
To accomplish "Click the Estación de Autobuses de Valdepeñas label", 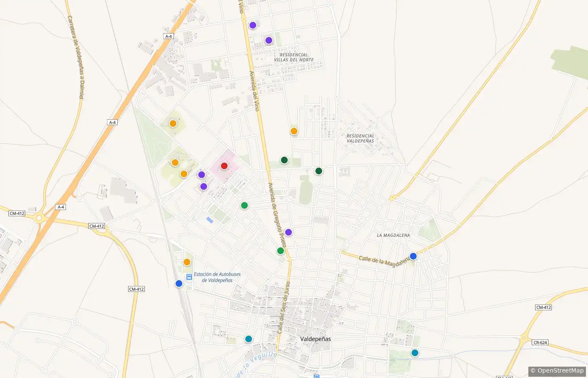I will click(x=217, y=277).
